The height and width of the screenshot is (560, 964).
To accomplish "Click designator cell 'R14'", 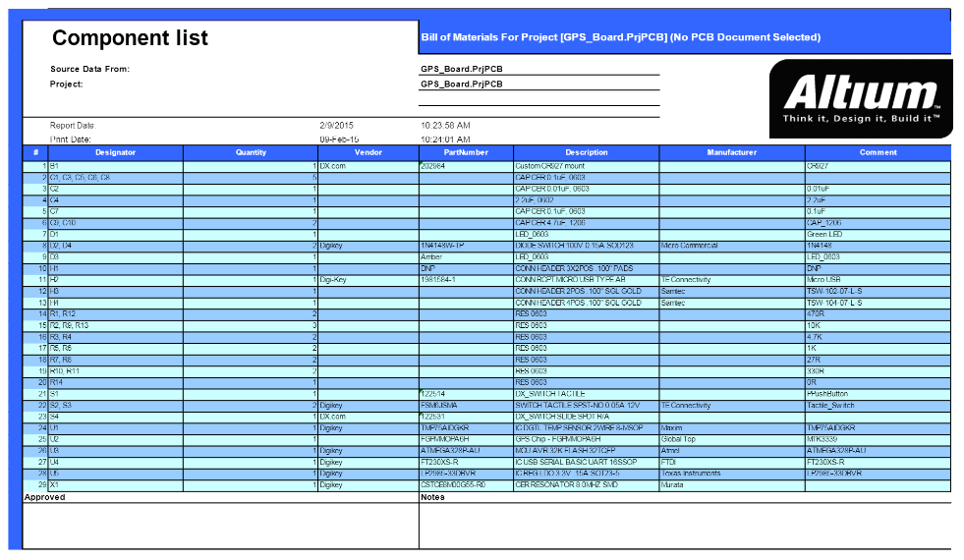I will (x=116, y=382).
